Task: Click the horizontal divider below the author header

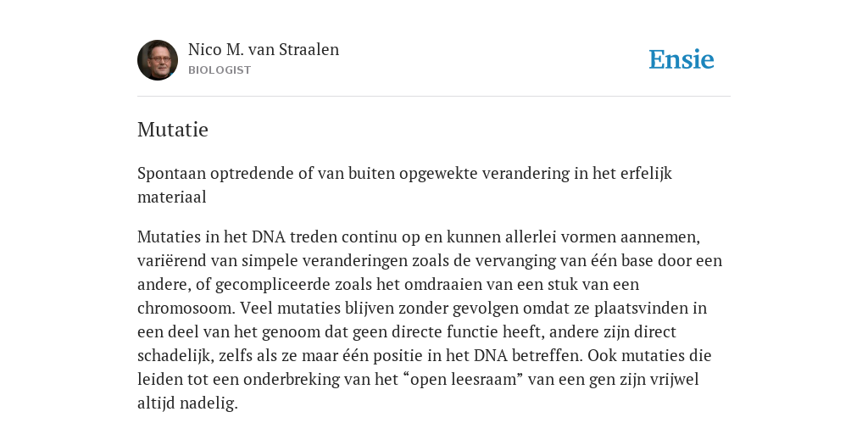Action: pos(434,97)
